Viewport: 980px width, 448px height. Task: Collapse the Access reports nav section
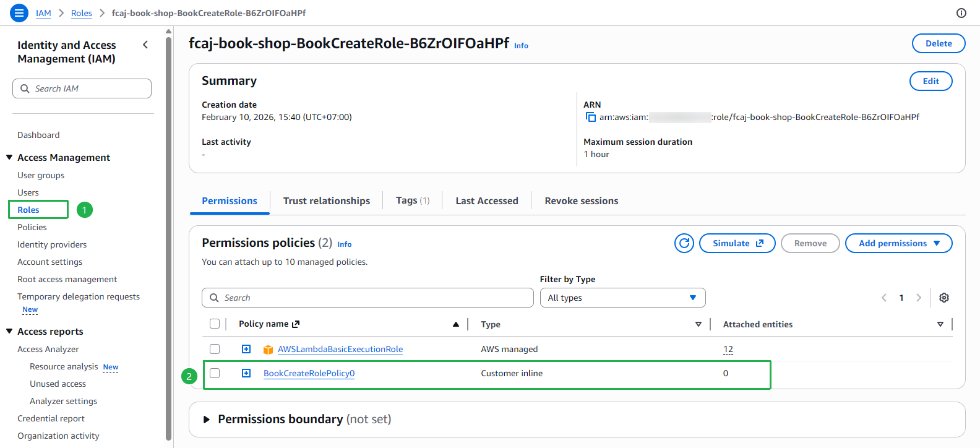point(9,331)
